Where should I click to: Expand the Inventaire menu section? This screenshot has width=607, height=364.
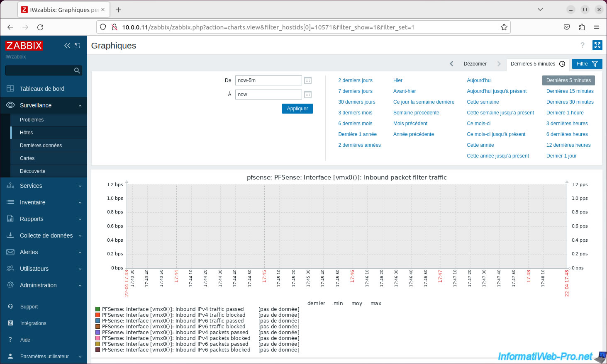(x=44, y=202)
